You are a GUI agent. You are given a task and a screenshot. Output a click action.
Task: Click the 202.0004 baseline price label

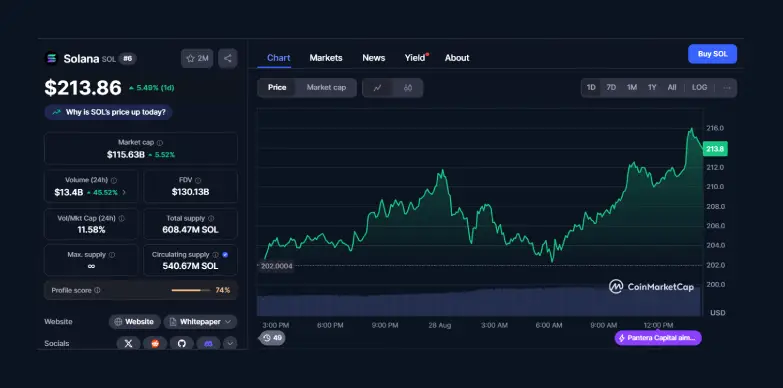point(277,266)
